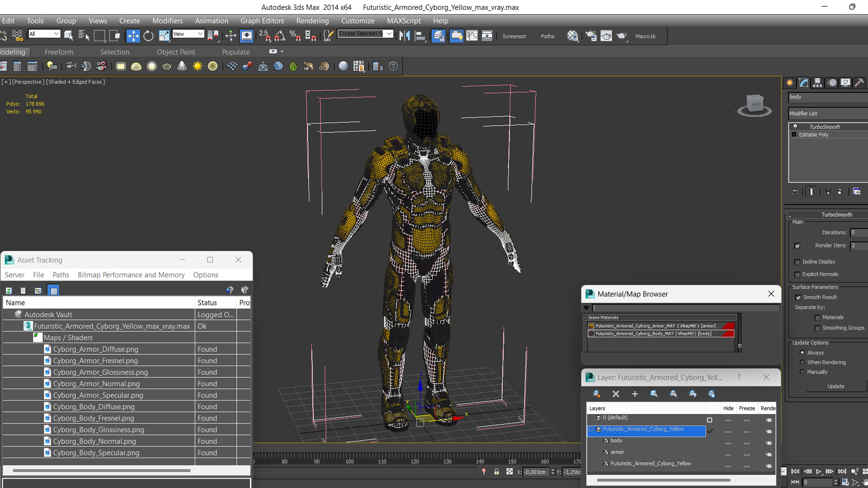Click Shaded + Edged Faces viewport label
868x488 pixels.
(75, 82)
